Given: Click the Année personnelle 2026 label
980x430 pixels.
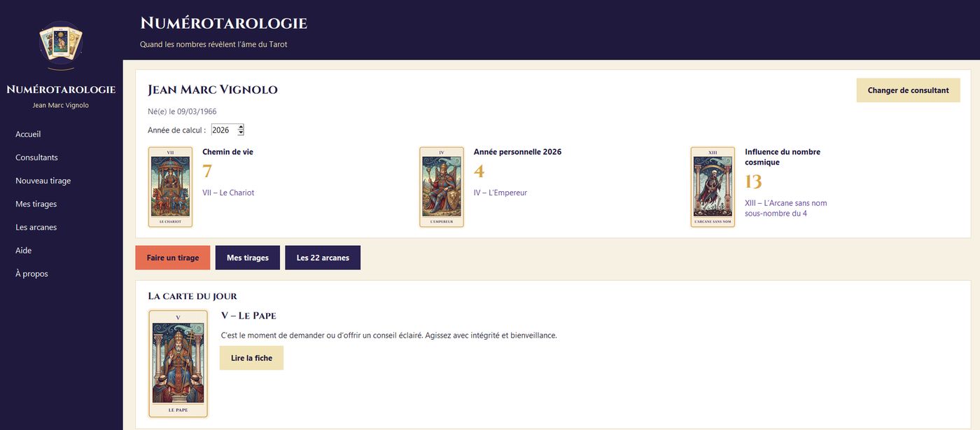Looking at the screenshot, I should [x=517, y=152].
